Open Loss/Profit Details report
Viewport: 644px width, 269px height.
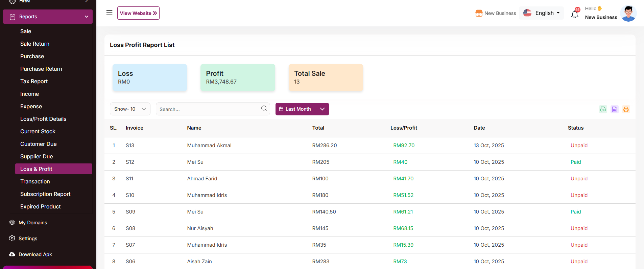(x=43, y=119)
